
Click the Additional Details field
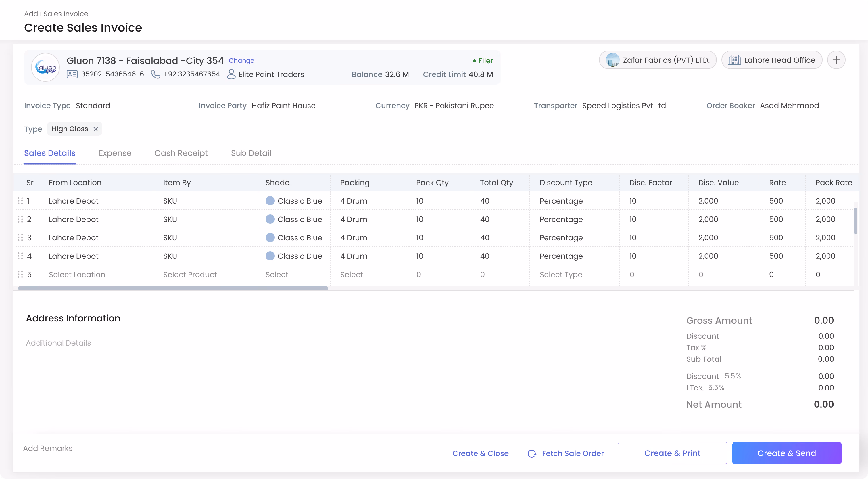58,343
